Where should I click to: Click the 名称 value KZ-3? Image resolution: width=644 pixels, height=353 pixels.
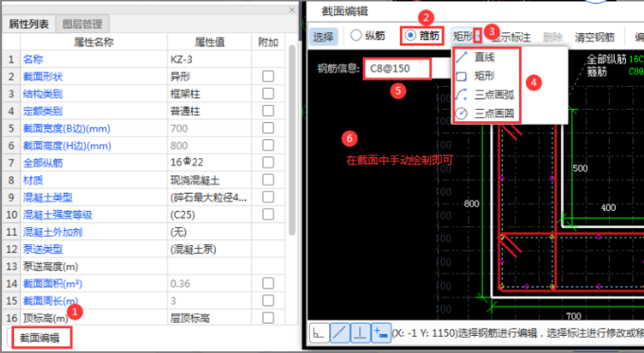point(182,60)
